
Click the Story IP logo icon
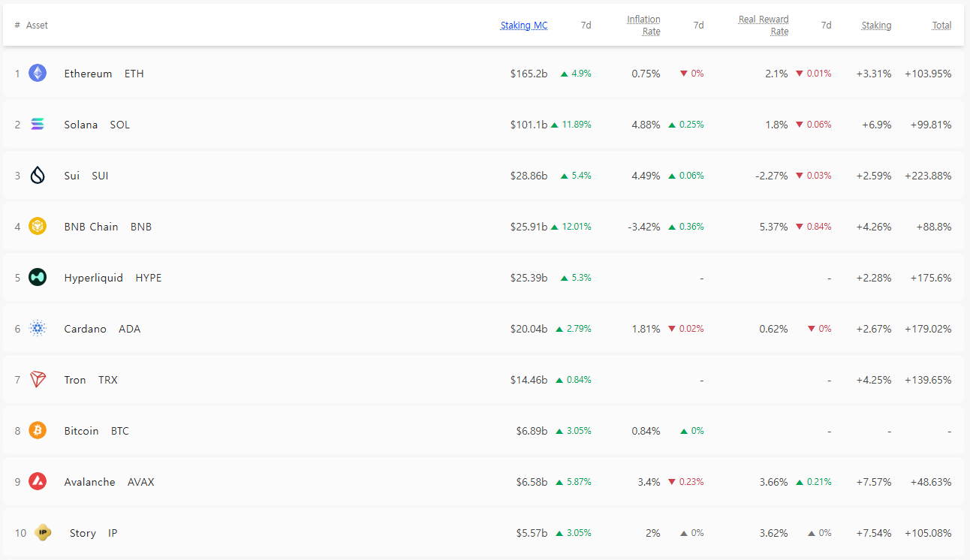pos(43,532)
